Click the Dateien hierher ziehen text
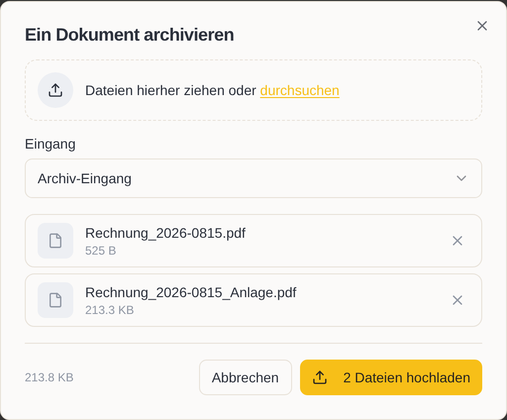 click(x=171, y=91)
